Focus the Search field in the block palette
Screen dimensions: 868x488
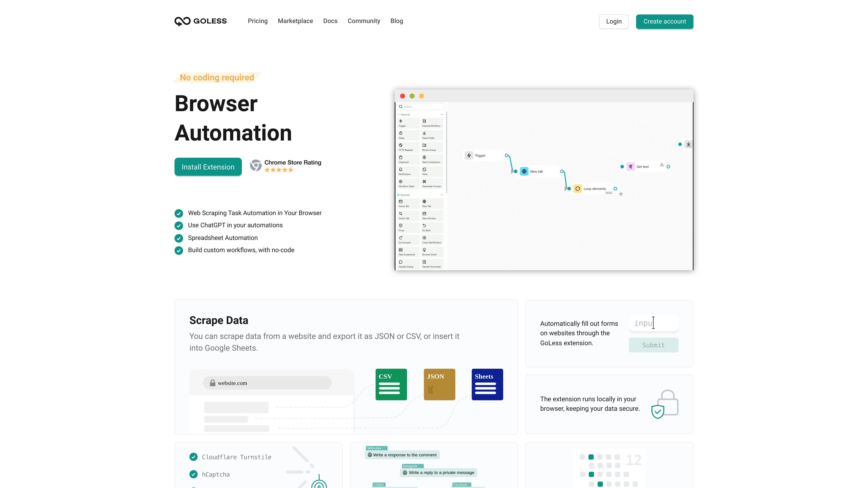tap(421, 106)
